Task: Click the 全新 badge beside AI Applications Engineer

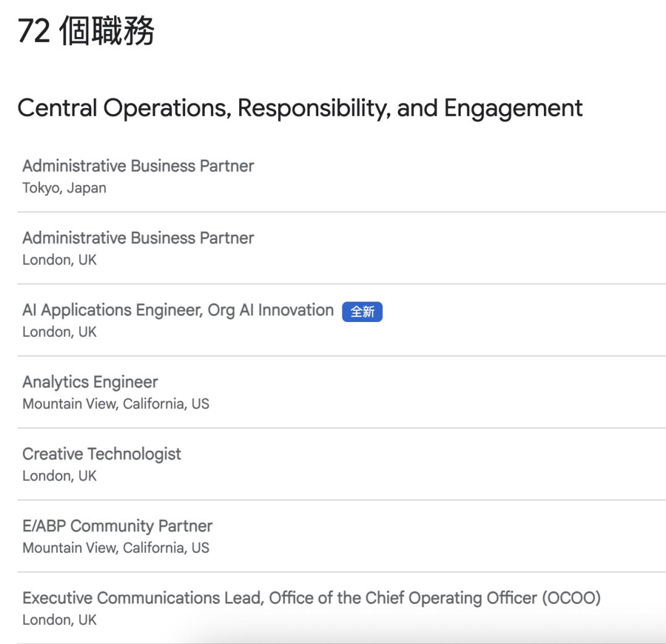Action: tap(362, 312)
